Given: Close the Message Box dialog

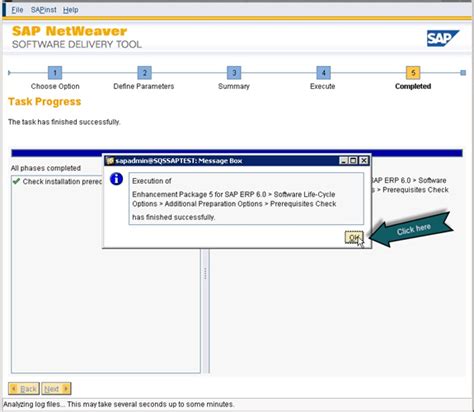Looking at the screenshot, I should click(364, 161).
